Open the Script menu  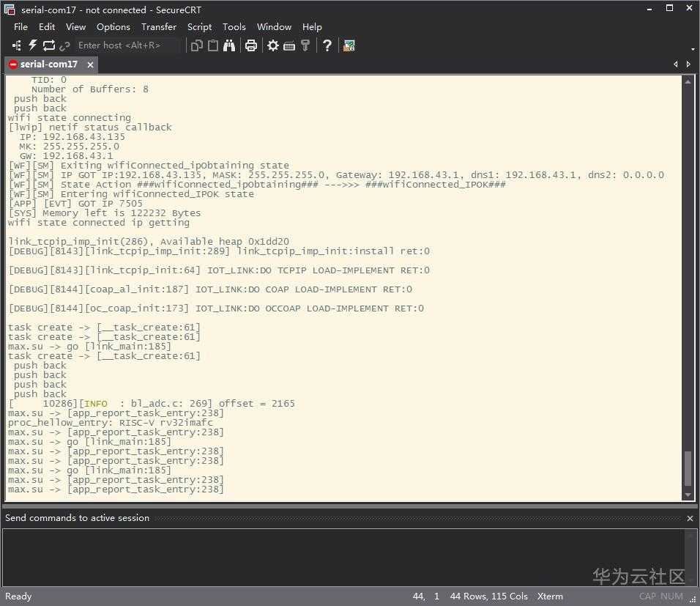(200, 27)
